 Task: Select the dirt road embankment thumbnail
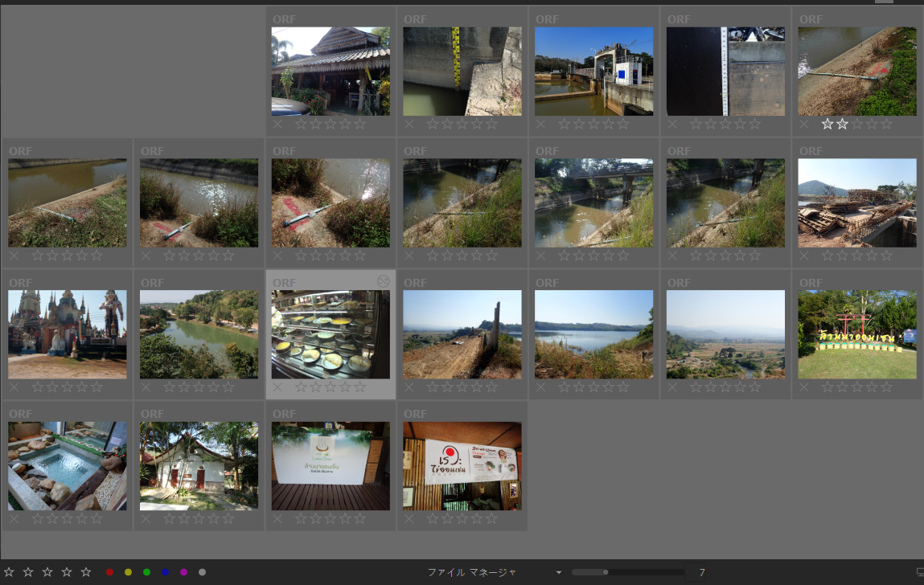pyautogui.click(x=462, y=334)
